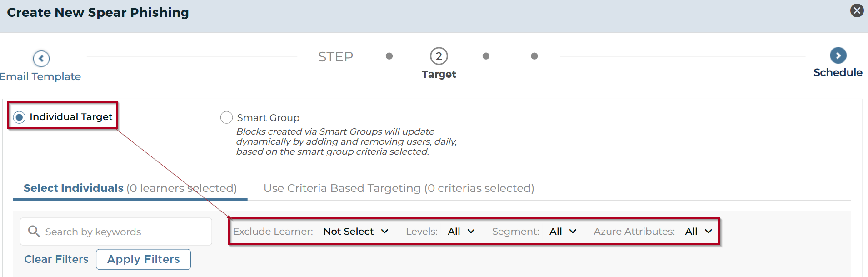Click the Apply Filters button
This screenshot has width=868, height=277.
pos(143,259)
